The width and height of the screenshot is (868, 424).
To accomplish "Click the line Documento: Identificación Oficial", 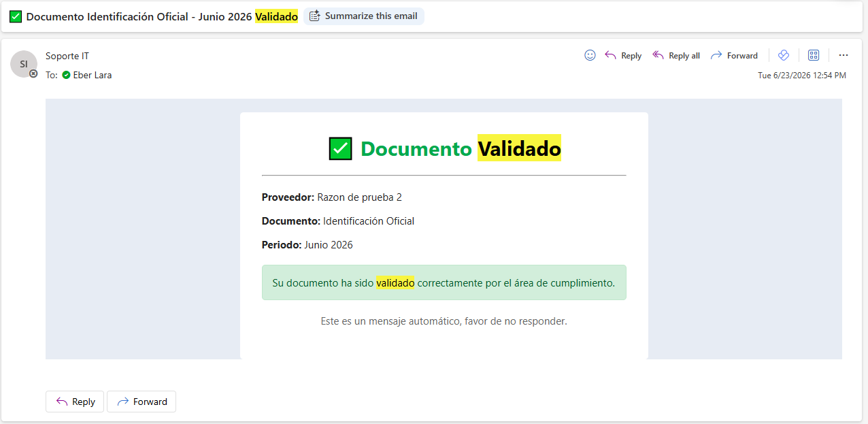I will coord(338,221).
